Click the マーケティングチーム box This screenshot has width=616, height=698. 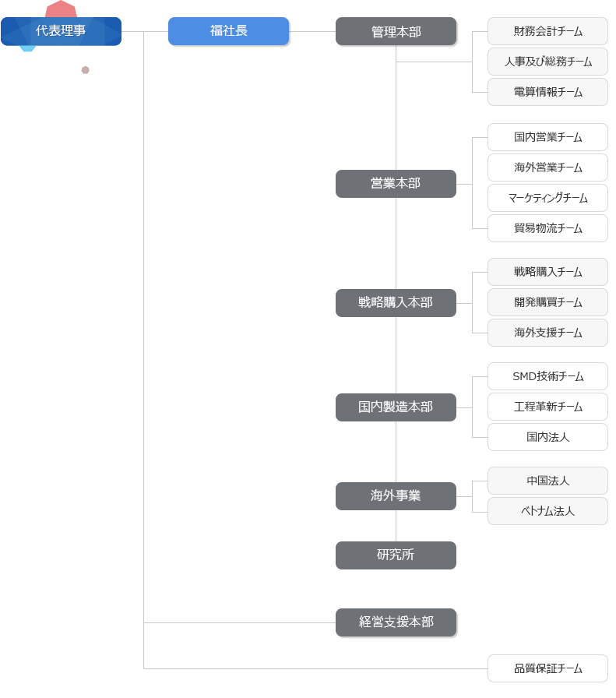(x=547, y=198)
